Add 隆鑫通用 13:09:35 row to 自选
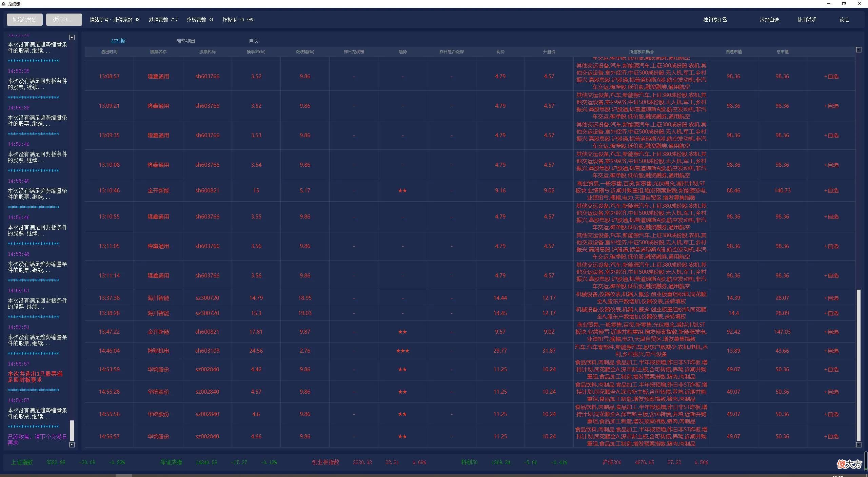Screen dimensions: 868x477 coord(831,135)
